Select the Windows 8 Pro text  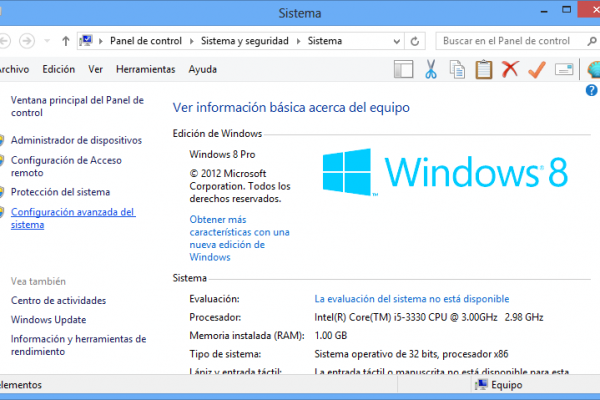coord(222,155)
